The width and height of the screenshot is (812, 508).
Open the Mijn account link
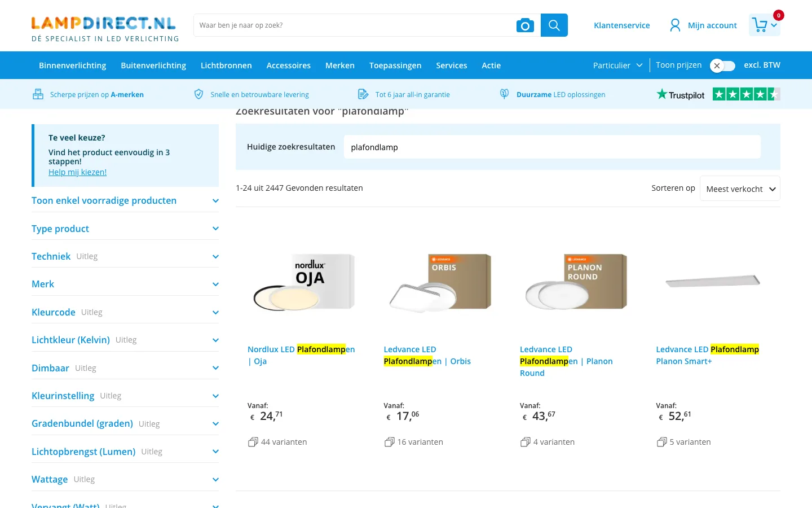(x=712, y=25)
